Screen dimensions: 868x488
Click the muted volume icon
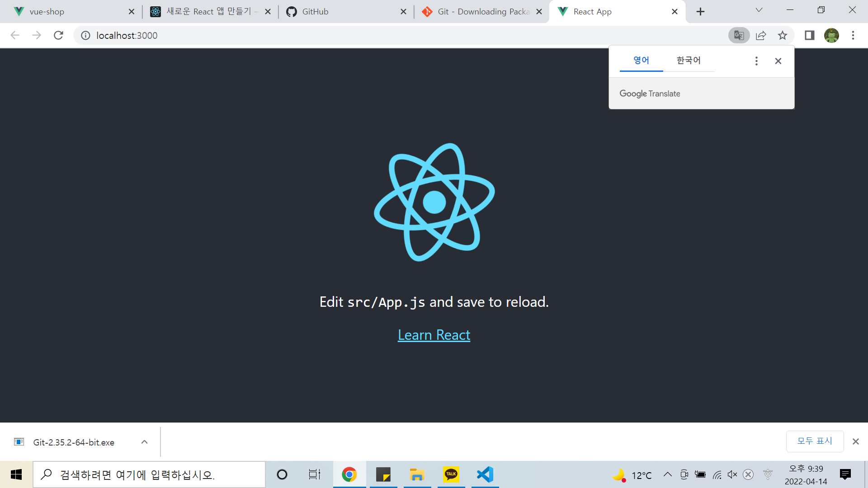pos(732,474)
